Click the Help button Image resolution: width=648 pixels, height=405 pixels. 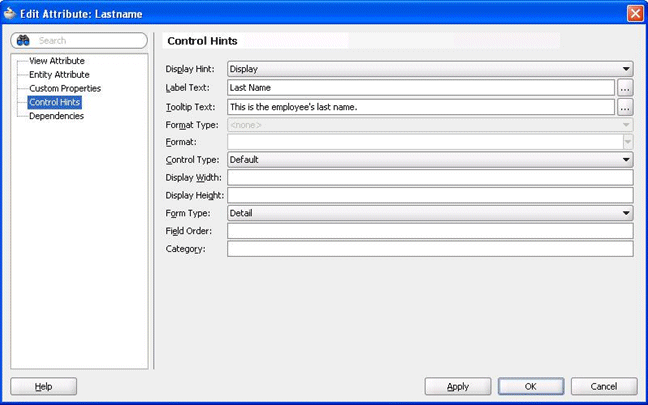[x=43, y=386]
